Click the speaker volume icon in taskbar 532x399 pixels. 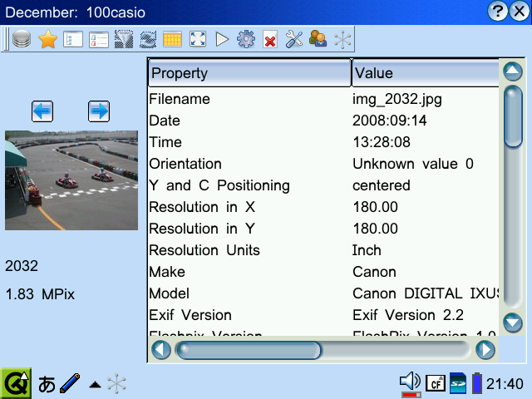[x=410, y=382]
